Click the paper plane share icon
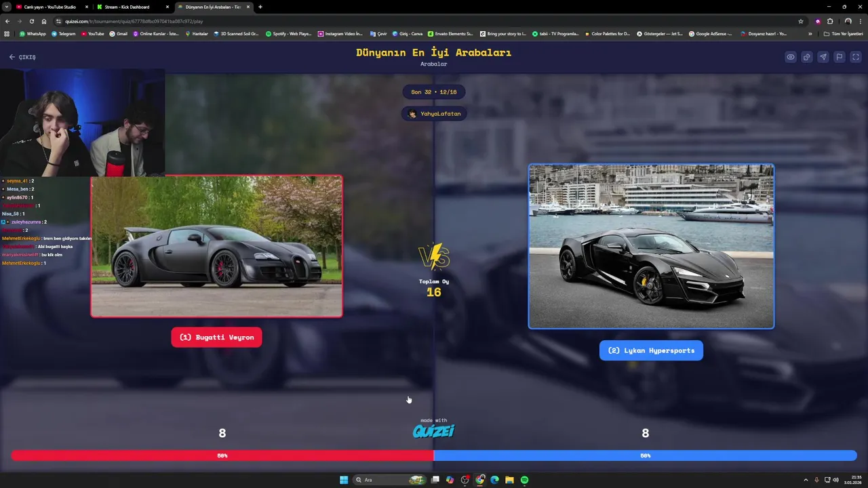The width and height of the screenshot is (868, 488). coord(823,57)
